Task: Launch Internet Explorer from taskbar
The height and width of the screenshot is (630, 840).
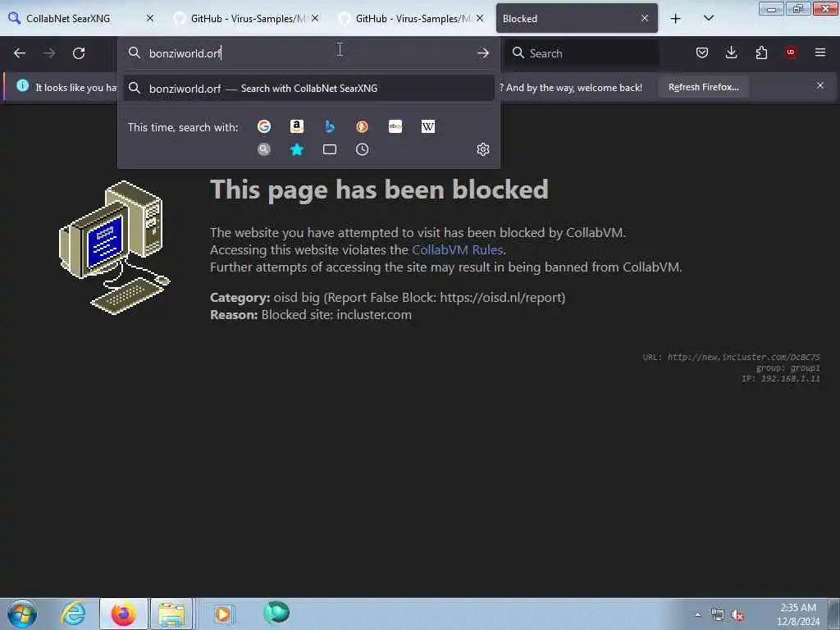Action: click(x=73, y=614)
